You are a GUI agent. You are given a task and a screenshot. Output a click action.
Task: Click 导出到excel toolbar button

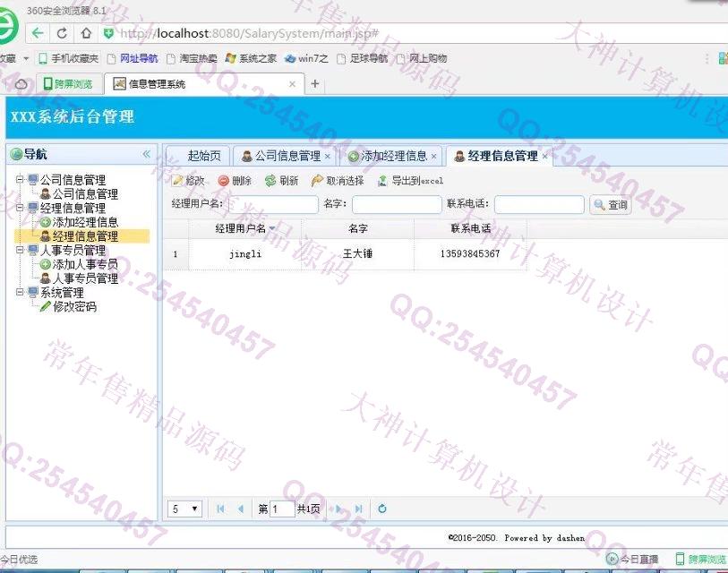coord(410,181)
